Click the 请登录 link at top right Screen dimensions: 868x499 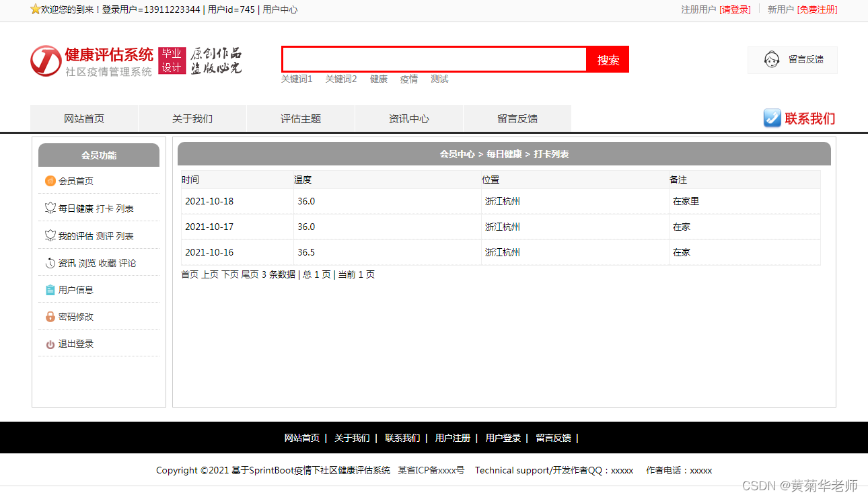(735, 9)
